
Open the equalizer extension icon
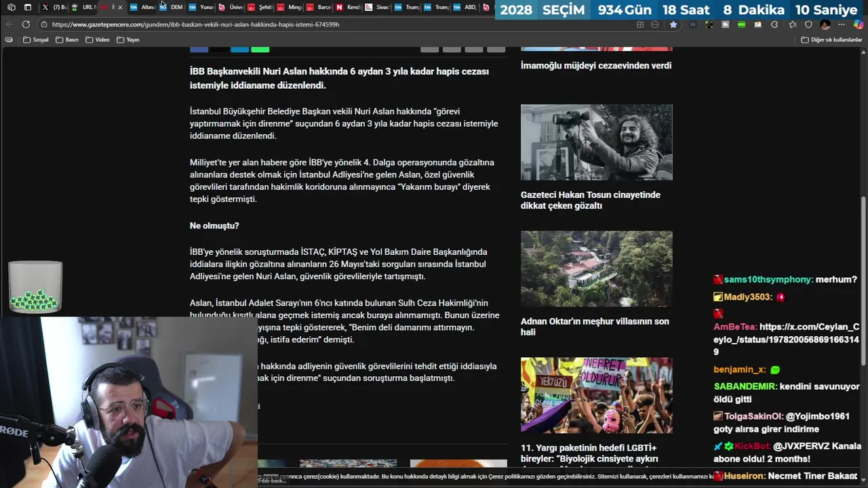coord(692,24)
